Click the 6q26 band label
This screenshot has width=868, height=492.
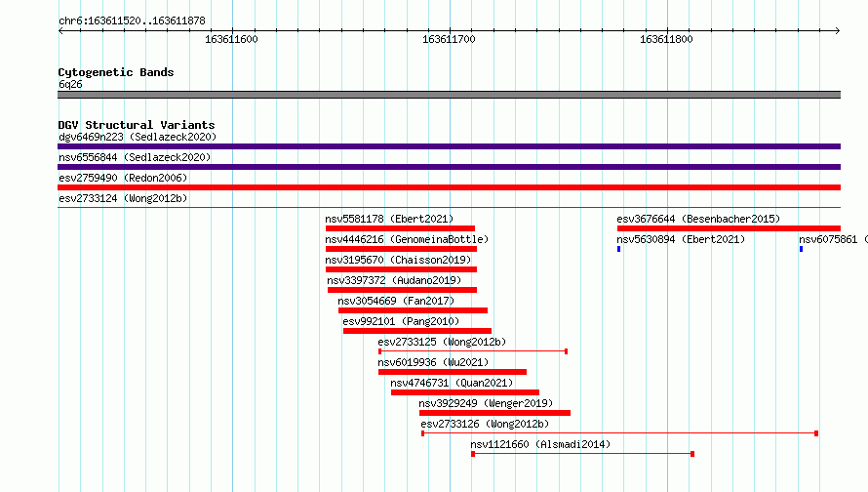click(70, 84)
